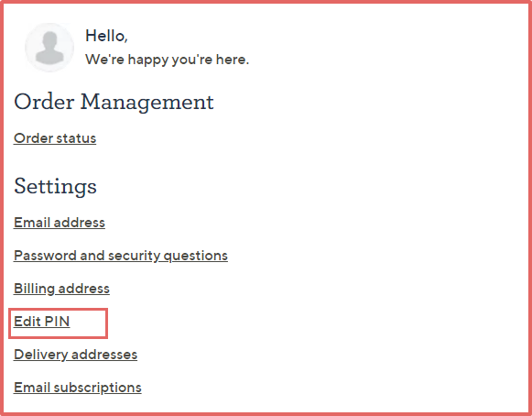Viewport: 532px width, 416px height.
Task: Click the profile avatar icon
Action: coord(49,48)
